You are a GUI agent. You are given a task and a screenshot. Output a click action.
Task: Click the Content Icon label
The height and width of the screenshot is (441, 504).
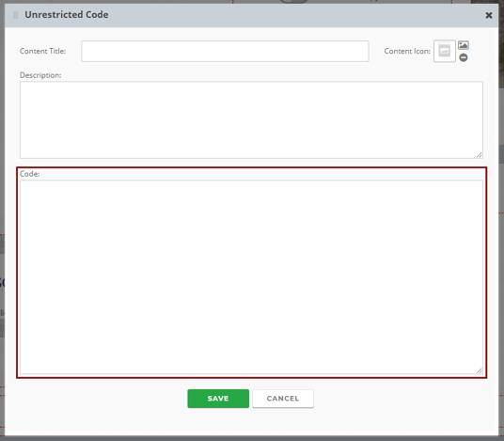pos(407,51)
